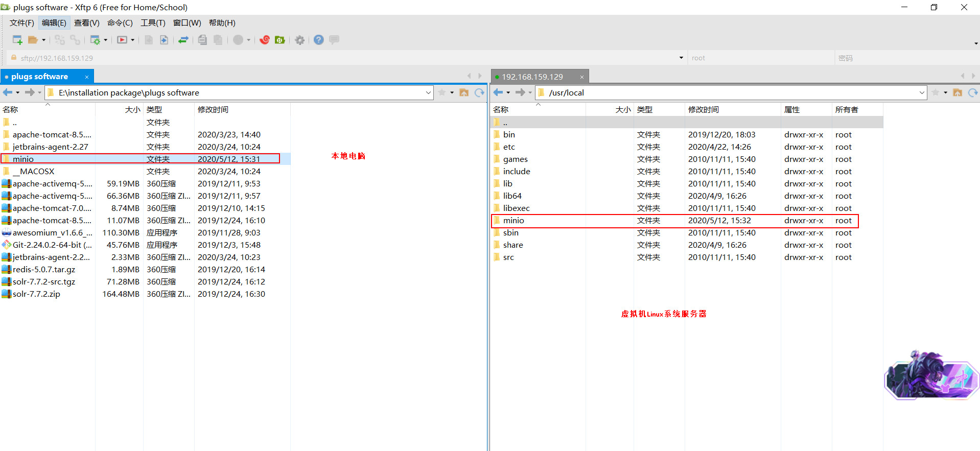Sort local files by 大小 column
Screen dimensions: 980x451
pos(119,109)
